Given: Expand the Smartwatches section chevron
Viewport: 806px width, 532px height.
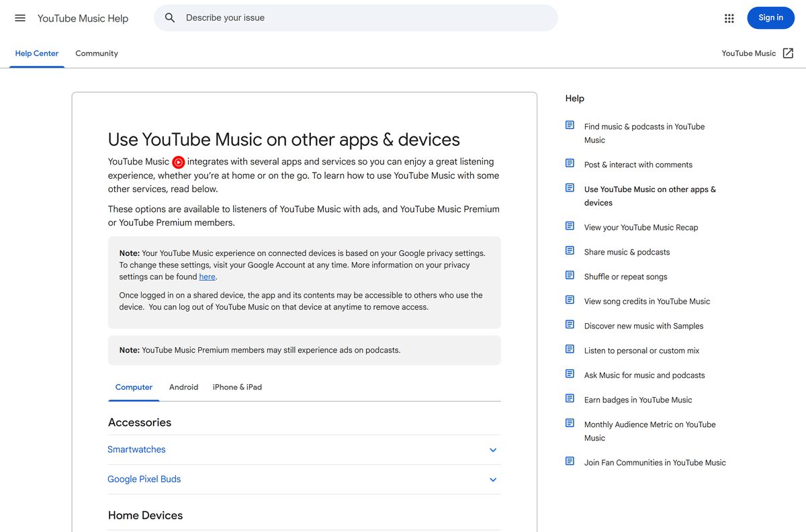Looking at the screenshot, I should click(493, 450).
